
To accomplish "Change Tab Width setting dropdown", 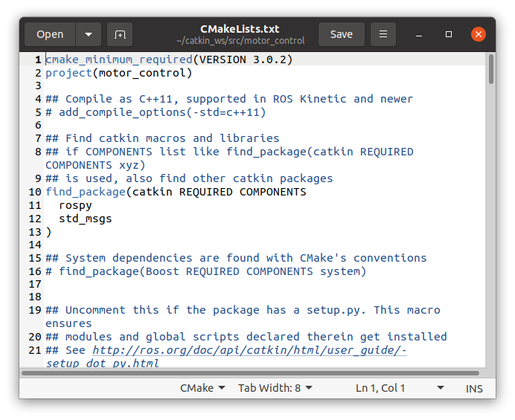I will [275, 388].
